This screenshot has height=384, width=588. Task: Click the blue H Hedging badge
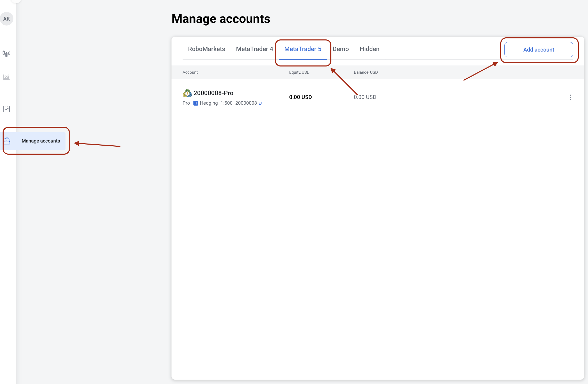pyautogui.click(x=196, y=103)
